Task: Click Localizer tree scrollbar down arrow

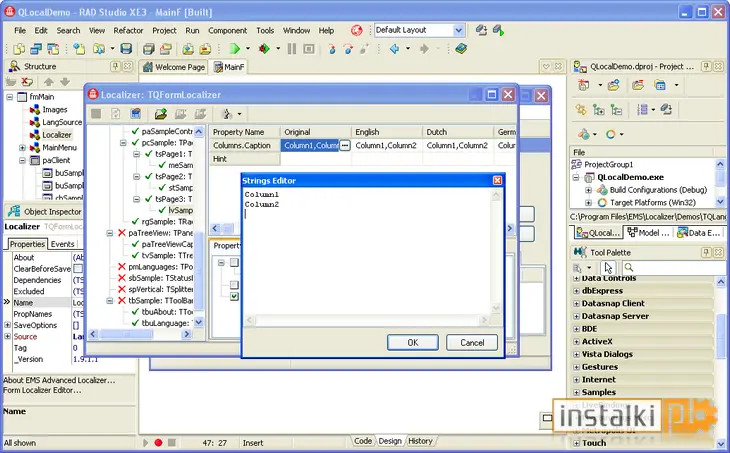Action: coord(199,322)
